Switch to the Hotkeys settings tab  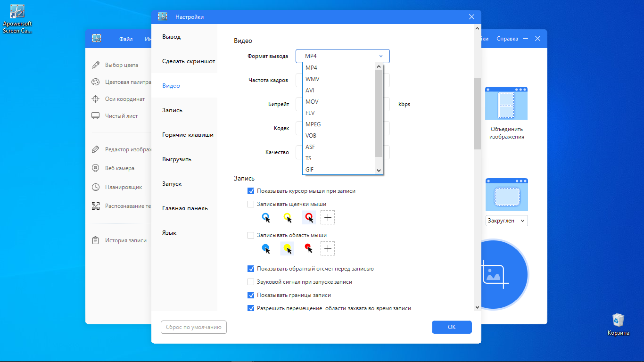click(188, 135)
